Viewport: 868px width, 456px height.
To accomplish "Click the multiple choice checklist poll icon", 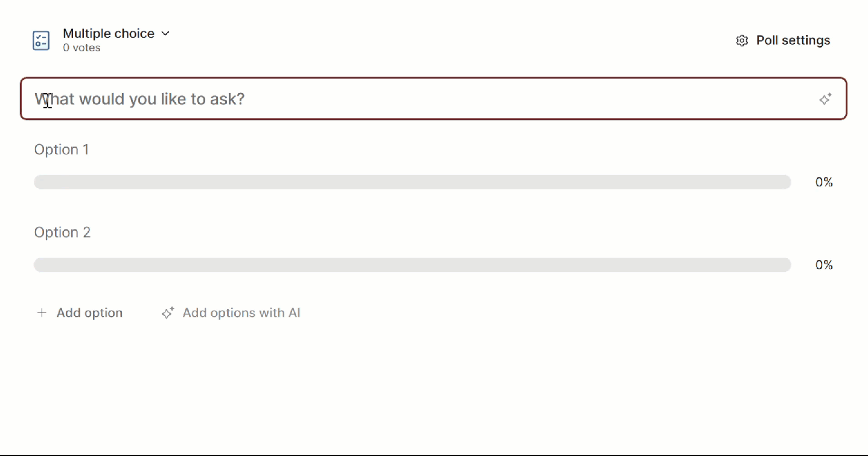I will coord(41,40).
